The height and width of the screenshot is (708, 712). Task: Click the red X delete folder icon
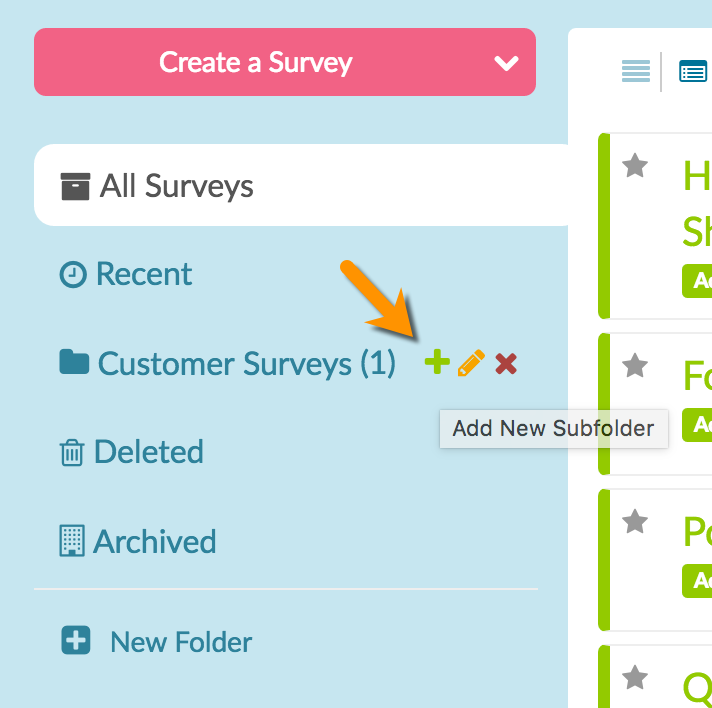[x=506, y=363]
